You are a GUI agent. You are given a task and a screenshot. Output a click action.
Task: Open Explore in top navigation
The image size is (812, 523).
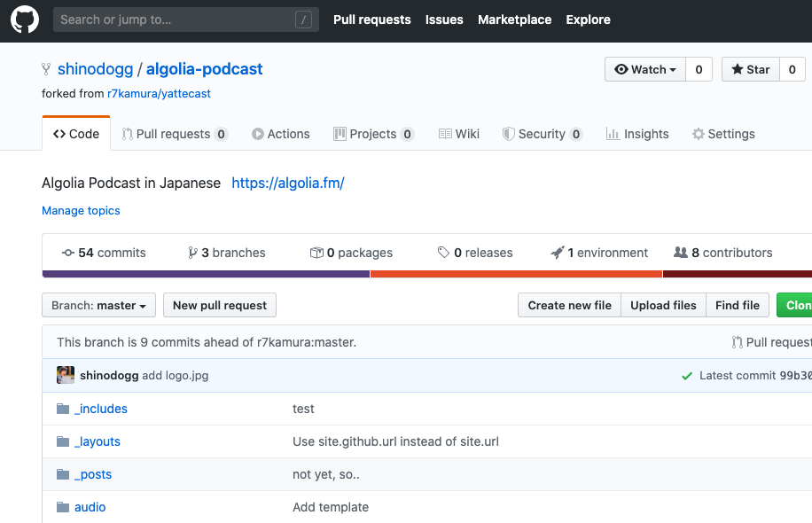click(x=589, y=20)
